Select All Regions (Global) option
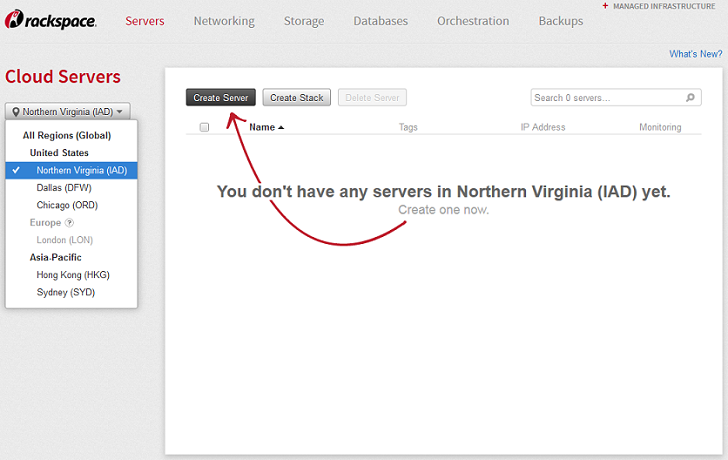This screenshot has height=460, width=728. [66, 135]
